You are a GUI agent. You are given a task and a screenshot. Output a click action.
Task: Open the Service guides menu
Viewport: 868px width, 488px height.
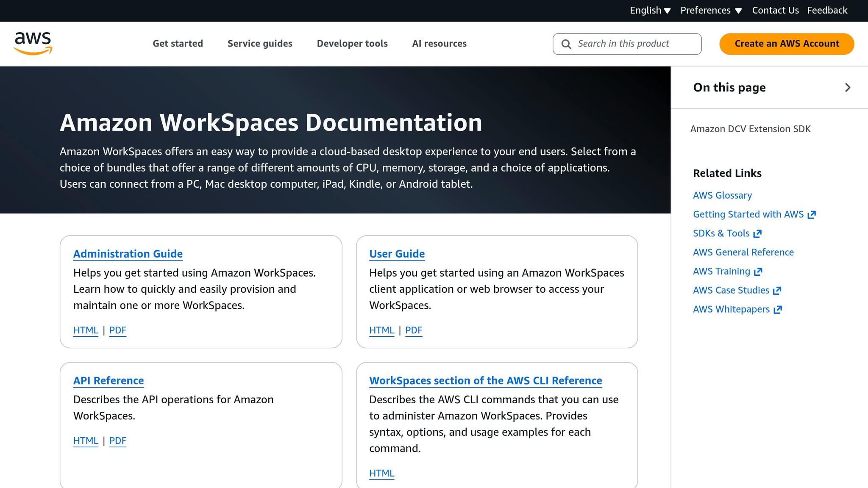point(260,44)
